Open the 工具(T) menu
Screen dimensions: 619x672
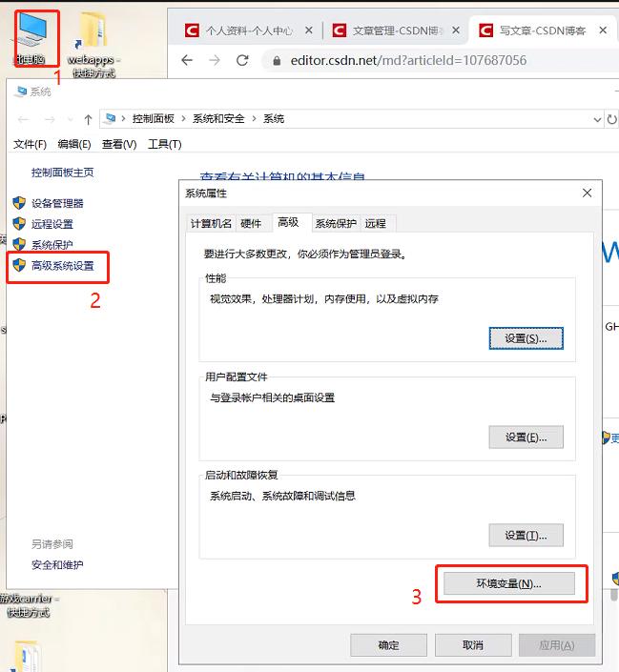pos(165,144)
